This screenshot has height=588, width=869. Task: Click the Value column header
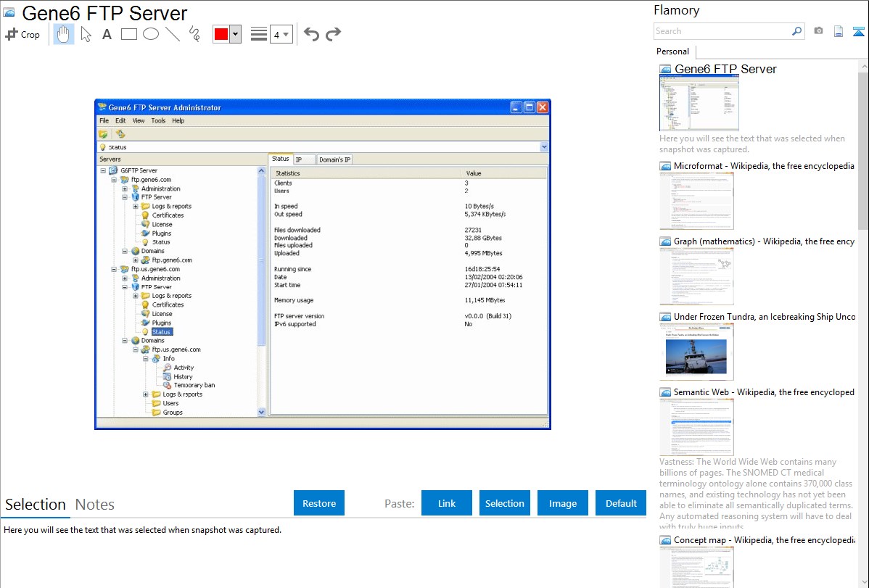click(x=504, y=173)
